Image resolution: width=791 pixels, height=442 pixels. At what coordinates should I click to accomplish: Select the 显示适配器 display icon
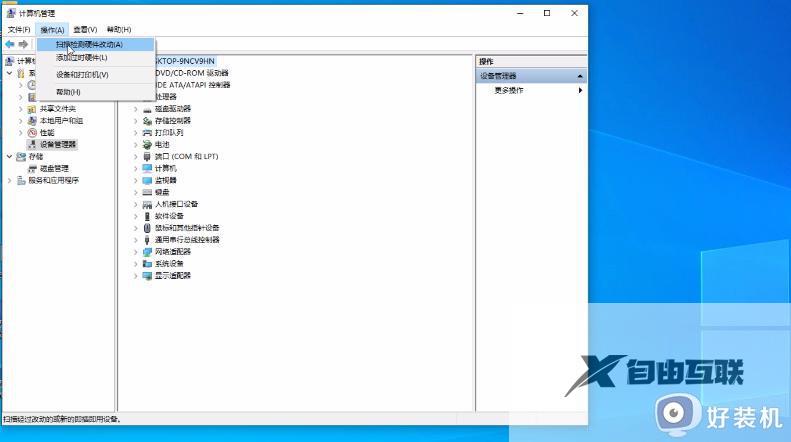tap(147, 275)
